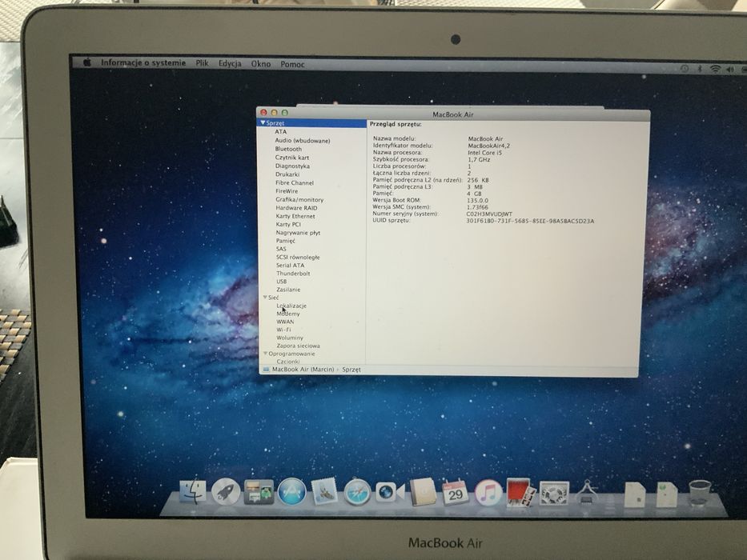Click the hardware UUID value
Screen dimensions: 747x560
tap(530, 221)
